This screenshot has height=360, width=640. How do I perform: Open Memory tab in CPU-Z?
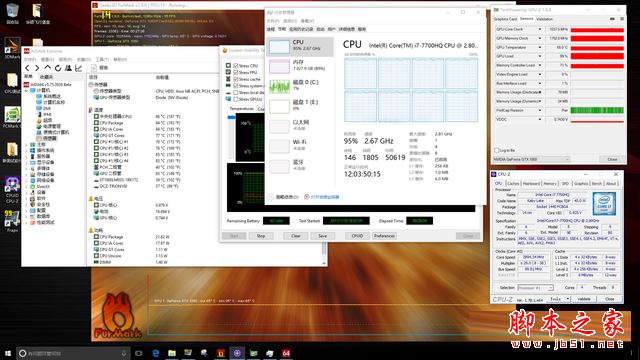(x=550, y=184)
